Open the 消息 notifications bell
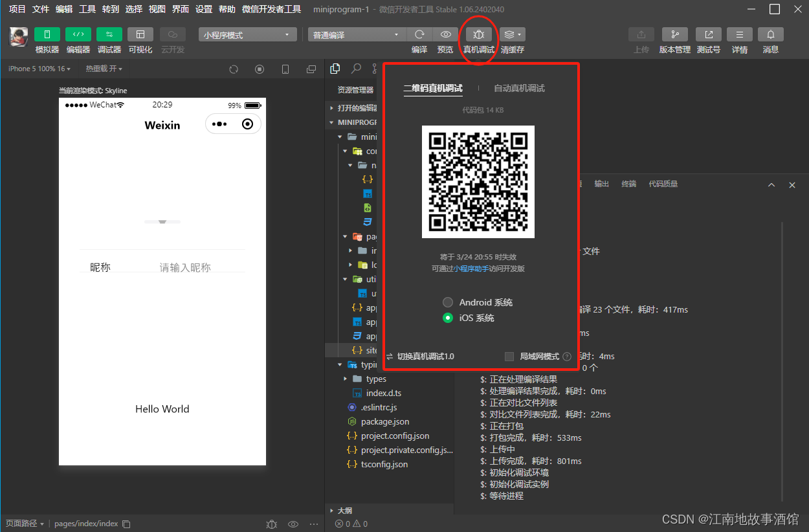The height and width of the screenshot is (532, 809). coord(771,34)
